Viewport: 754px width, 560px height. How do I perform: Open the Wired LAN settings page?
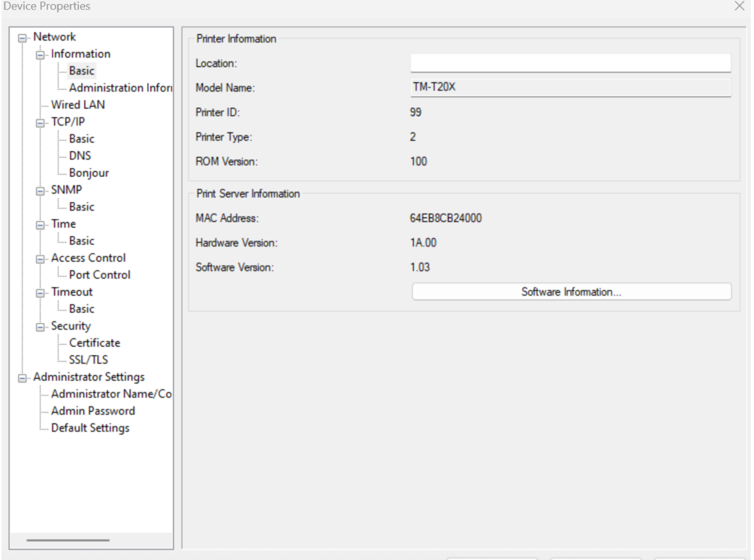coord(78,105)
